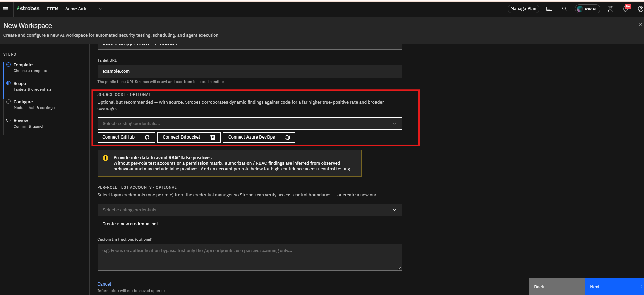Click Connect GitHub button

click(x=126, y=137)
